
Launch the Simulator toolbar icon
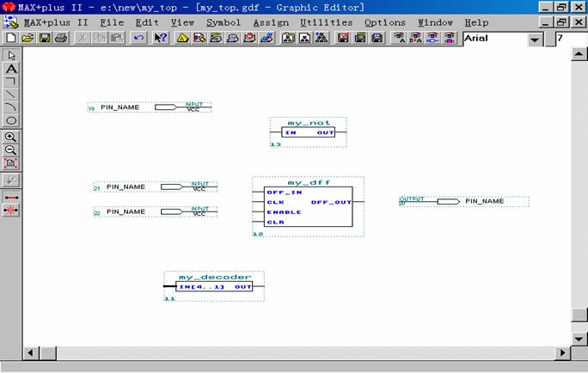pyautogui.click(x=233, y=38)
